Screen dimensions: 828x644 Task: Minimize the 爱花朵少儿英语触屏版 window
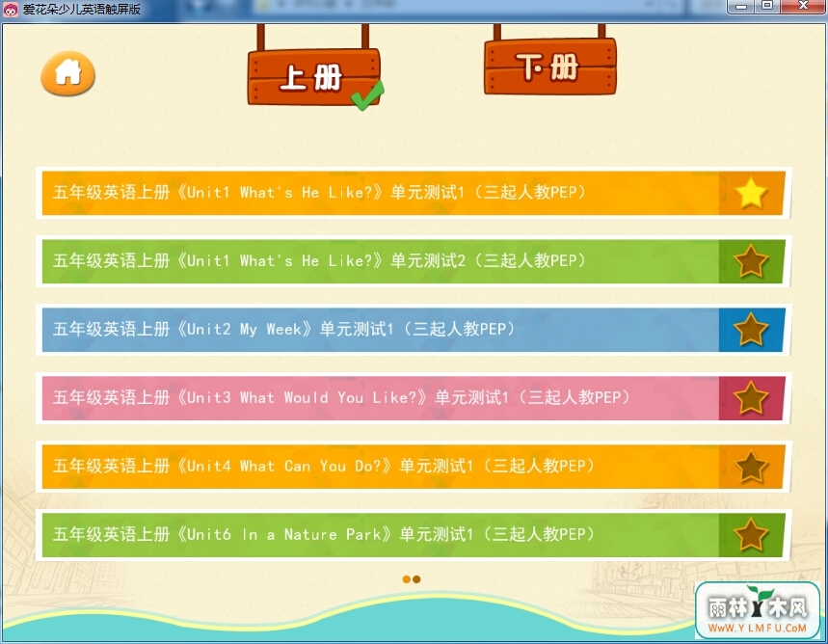741,7
